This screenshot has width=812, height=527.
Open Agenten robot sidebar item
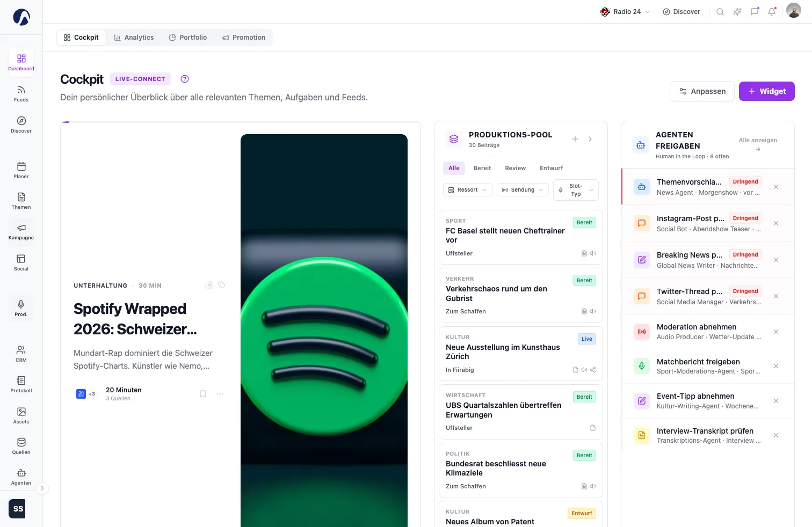point(21,477)
